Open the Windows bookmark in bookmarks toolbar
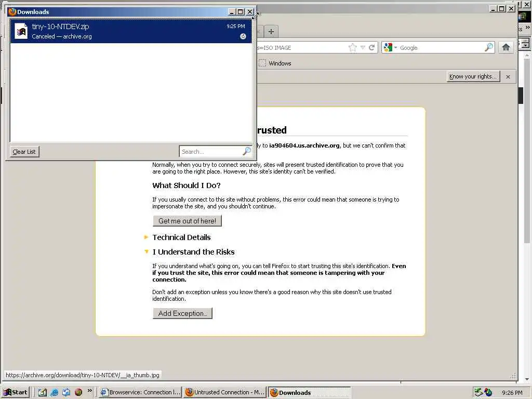The image size is (532, 399). [x=275, y=63]
